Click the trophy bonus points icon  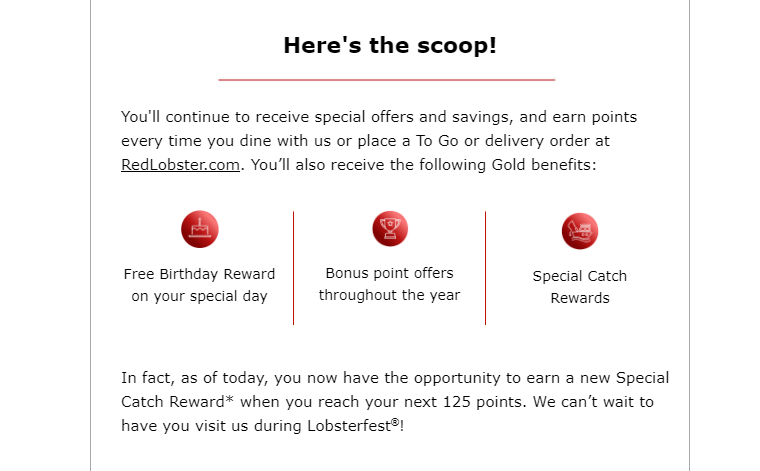tap(390, 229)
